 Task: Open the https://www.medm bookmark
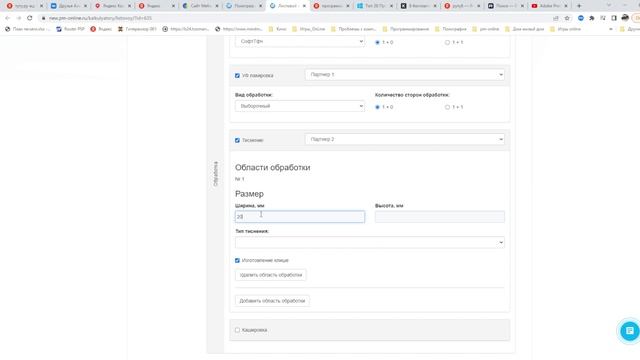[239, 29]
